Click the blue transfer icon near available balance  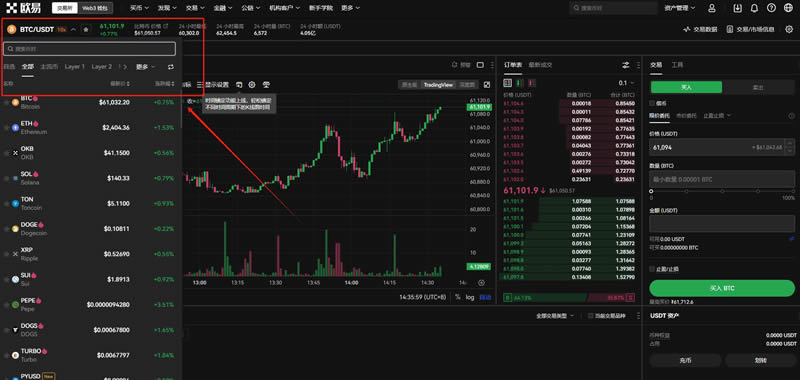pyautogui.click(x=791, y=239)
